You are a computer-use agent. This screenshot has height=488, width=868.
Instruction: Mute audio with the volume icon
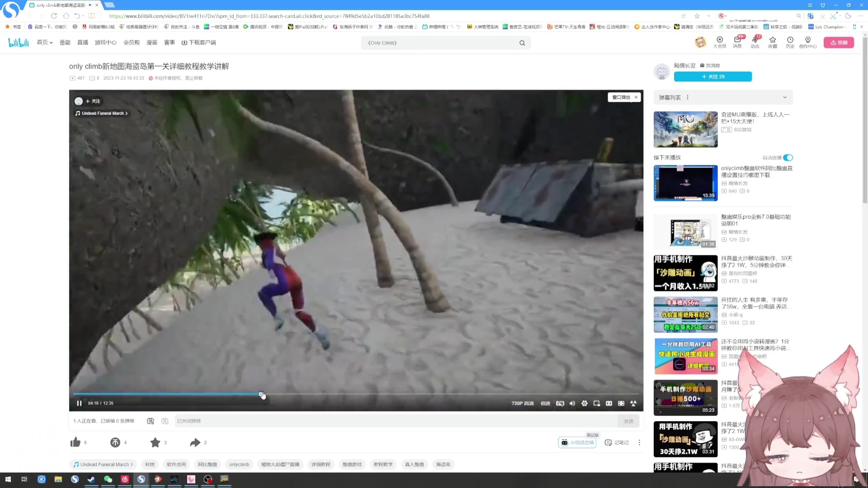pyautogui.click(x=572, y=403)
